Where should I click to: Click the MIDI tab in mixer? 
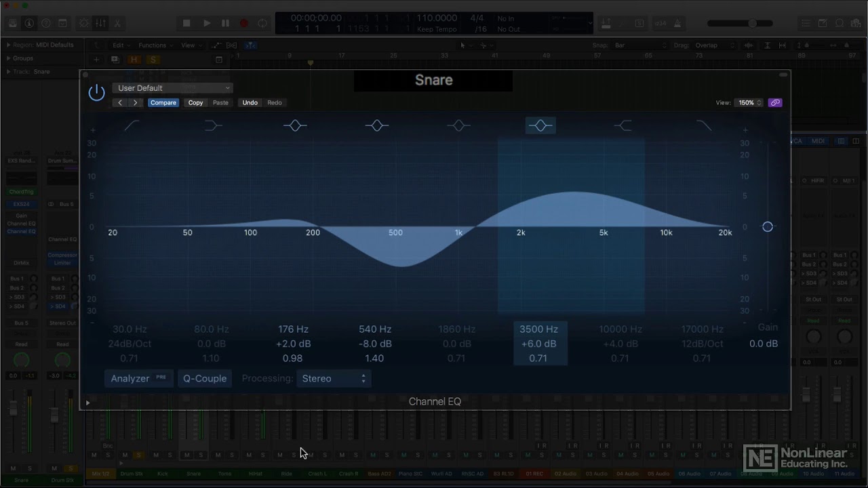coord(818,141)
